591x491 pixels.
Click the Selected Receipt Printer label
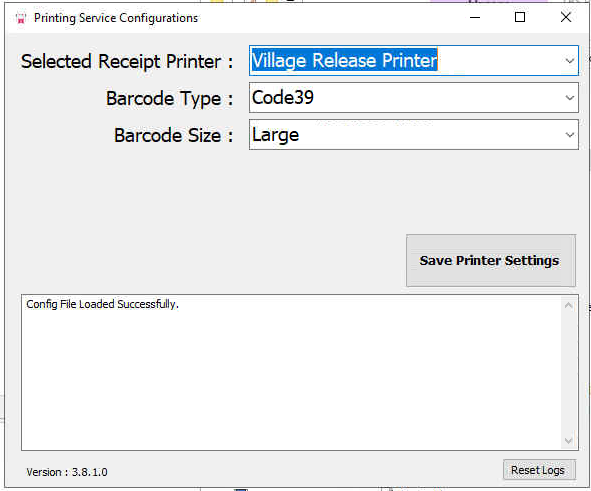[127, 61]
